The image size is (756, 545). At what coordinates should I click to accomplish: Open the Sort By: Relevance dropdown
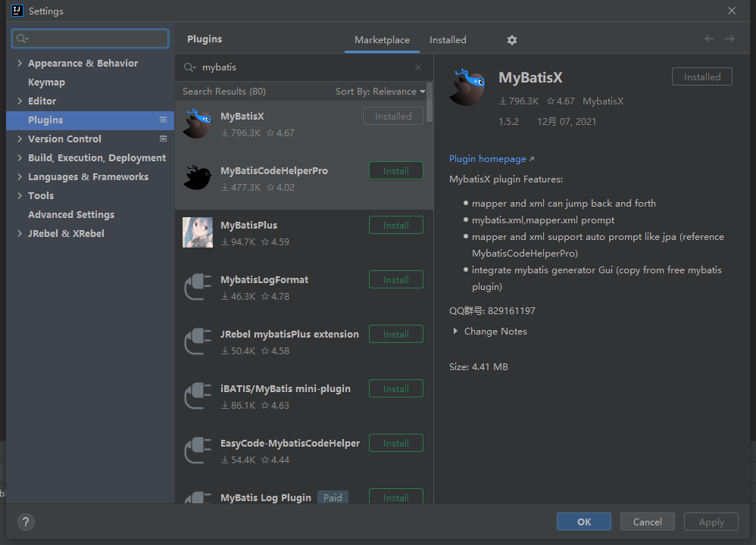coord(380,92)
